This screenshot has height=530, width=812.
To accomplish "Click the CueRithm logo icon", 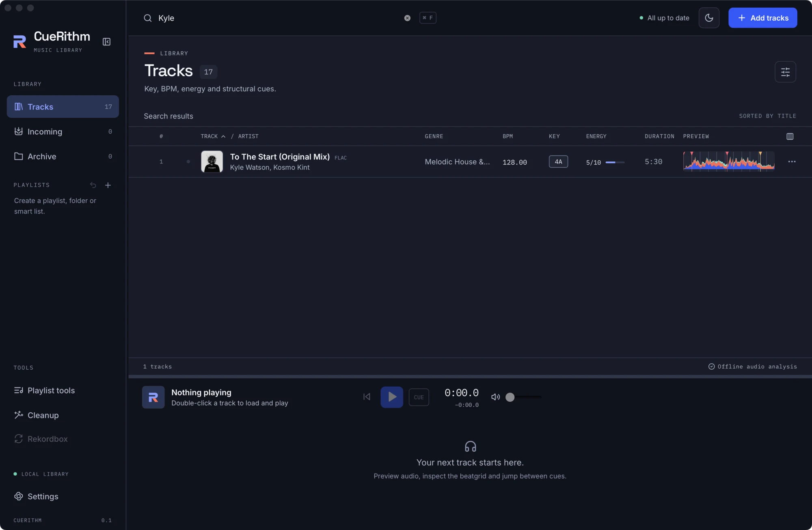I will [19, 41].
